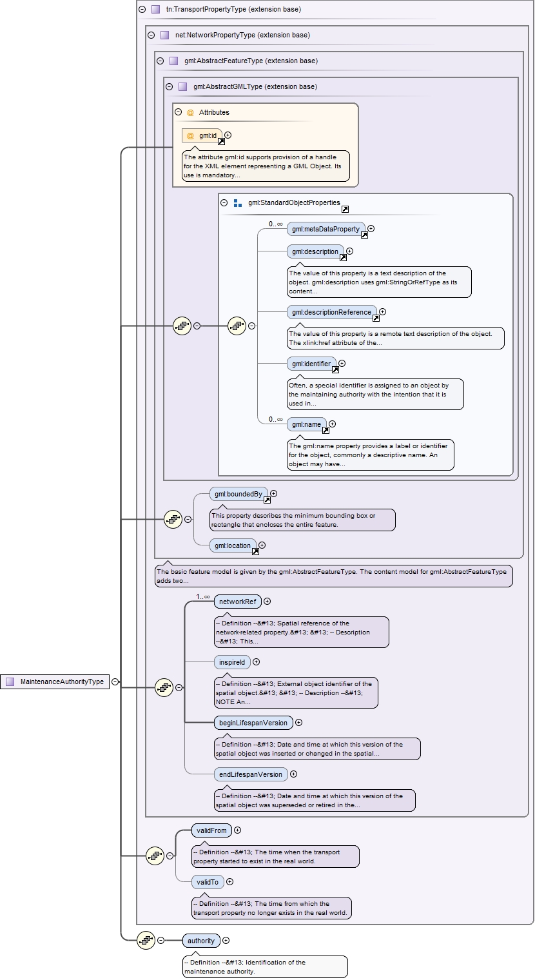Select validTo element

tap(208, 882)
